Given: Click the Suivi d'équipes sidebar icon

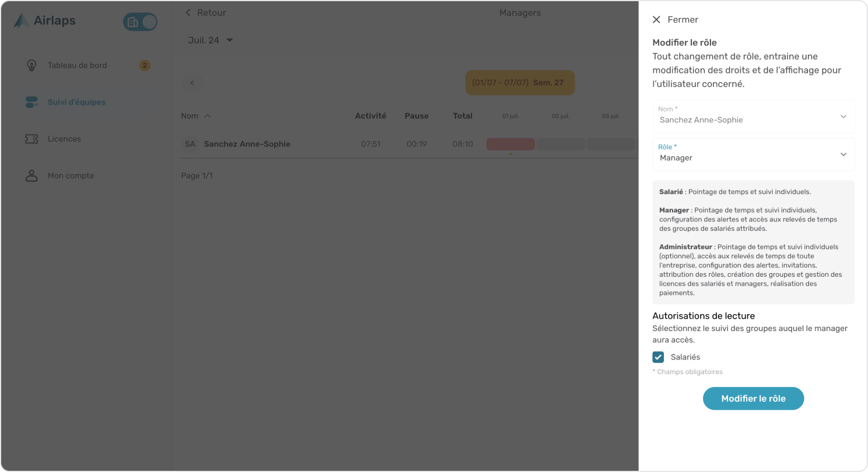Looking at the screenshot, I should [32, 102].
